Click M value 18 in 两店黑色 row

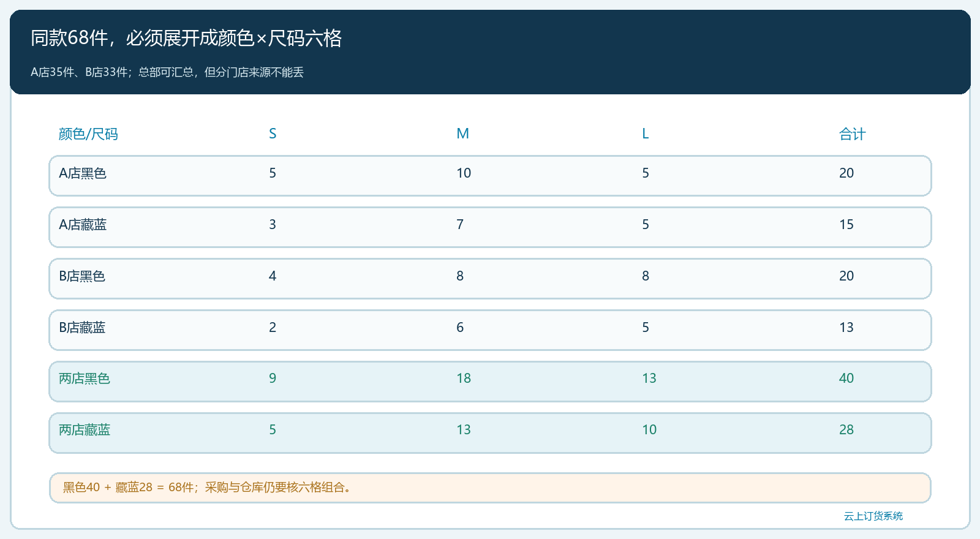pyautogui.click(x=464, y=379)
